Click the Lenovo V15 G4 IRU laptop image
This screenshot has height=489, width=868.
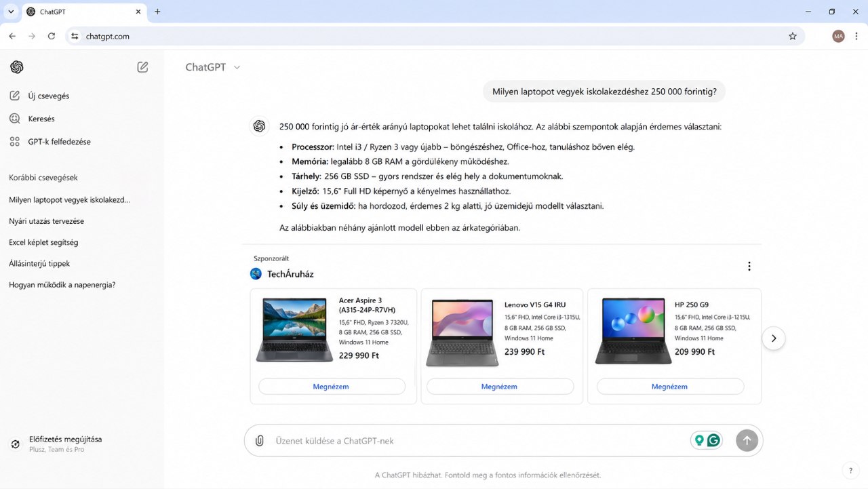pyautogui.click(x=462, y=332)
